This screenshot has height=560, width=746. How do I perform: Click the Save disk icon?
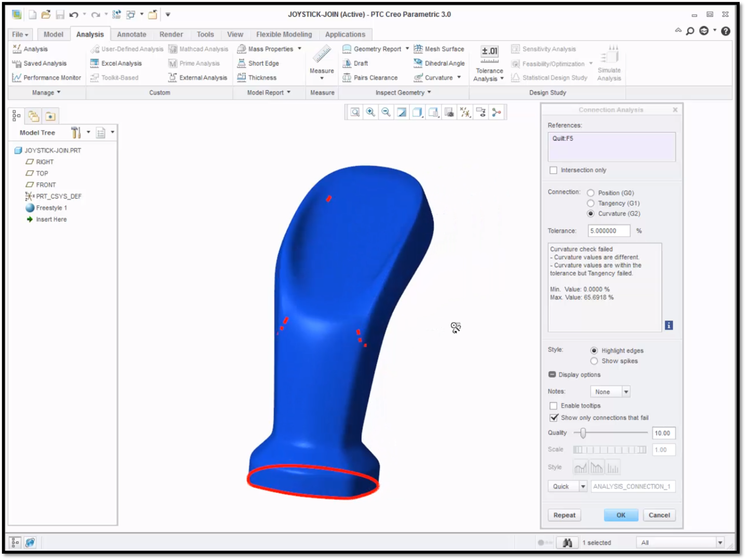coord(60,15)
